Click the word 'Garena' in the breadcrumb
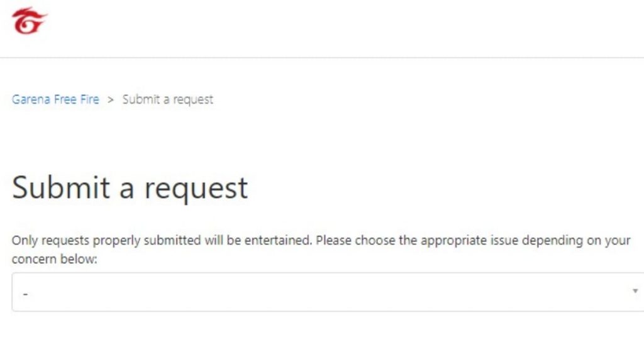The width and height of the screenshot is (644, 362). (31, 99)
